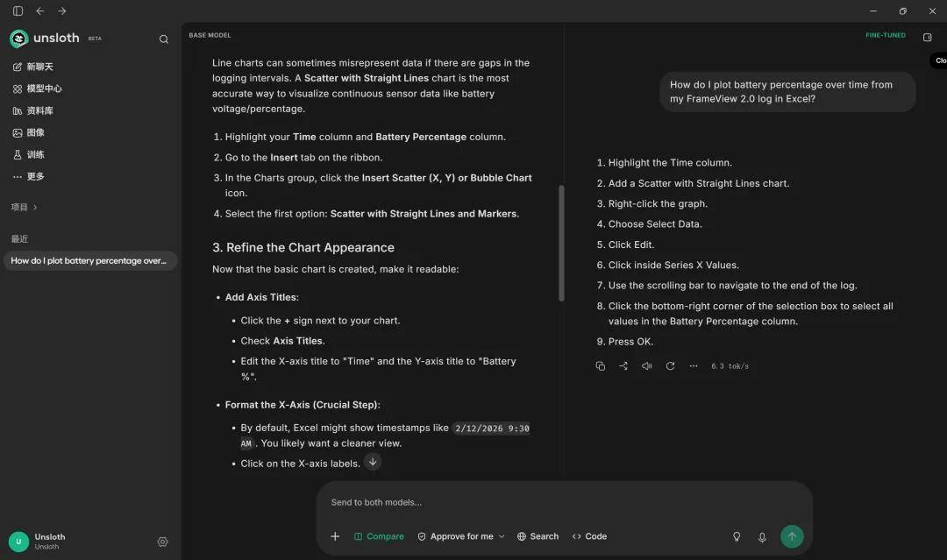This screenshot has height=560, width=947.
Task: Regenerate the fine-tuned response
Action: pos(670,366)
